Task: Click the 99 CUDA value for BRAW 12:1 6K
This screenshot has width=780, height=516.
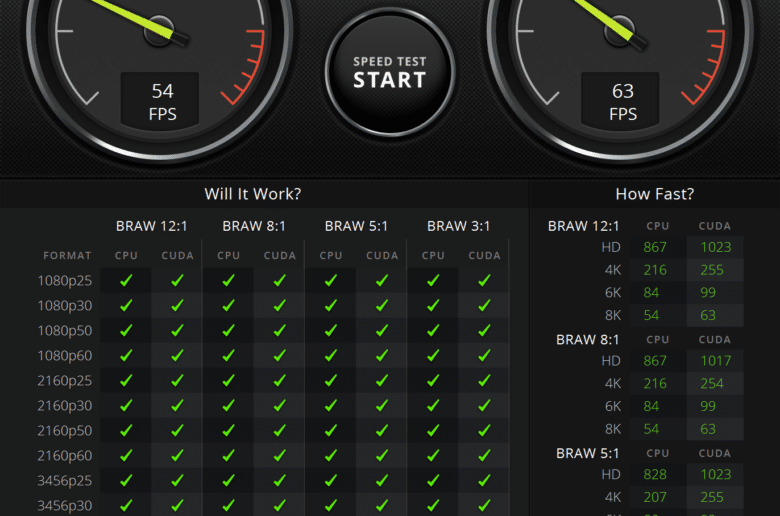Action: click(708, 293)
